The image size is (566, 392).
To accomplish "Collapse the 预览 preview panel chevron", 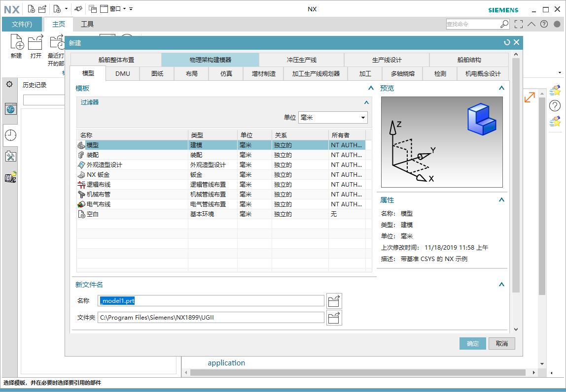I will [x=501, y=88].
